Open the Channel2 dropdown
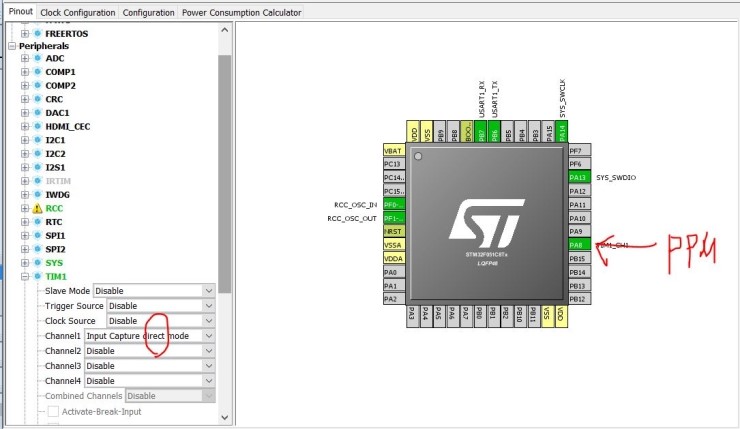Screen dimensions: 740x429 [150, 351]
